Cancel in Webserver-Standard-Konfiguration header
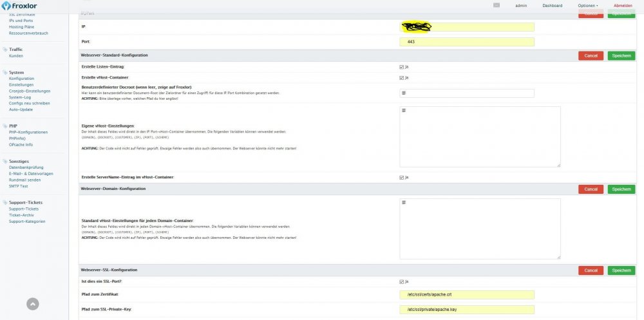 click(x=591, y=56)
